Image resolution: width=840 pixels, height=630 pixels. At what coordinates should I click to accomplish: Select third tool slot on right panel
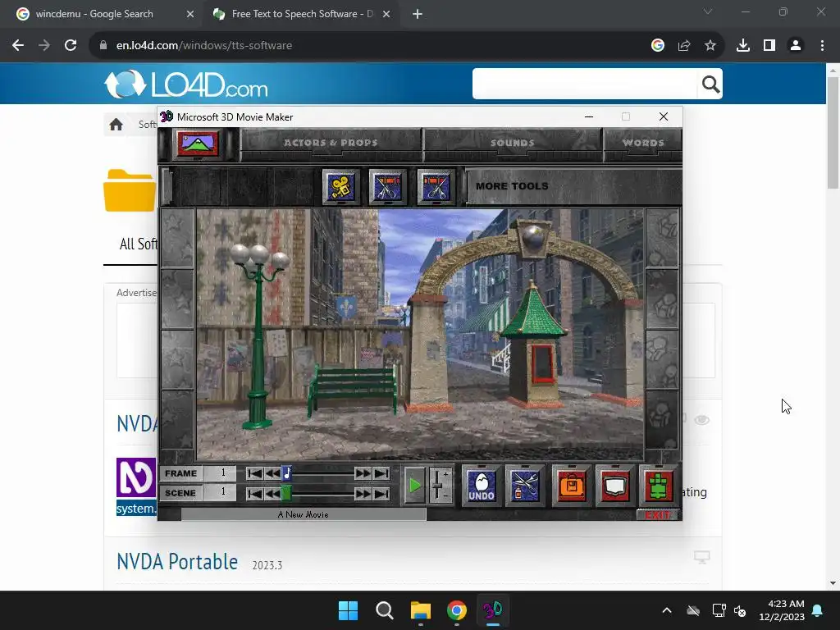[x=663, y=359]
